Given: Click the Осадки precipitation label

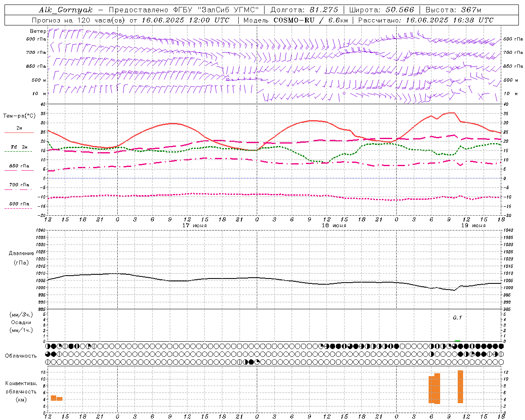Looking at the screenshot, I should [21, 322].
